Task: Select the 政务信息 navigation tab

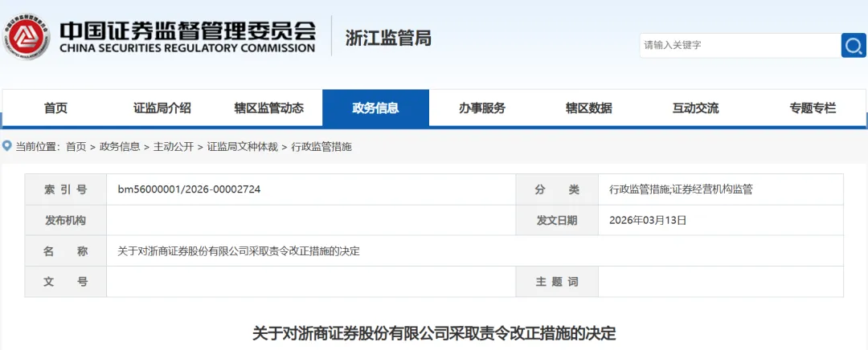Action: tap(375, 108)
